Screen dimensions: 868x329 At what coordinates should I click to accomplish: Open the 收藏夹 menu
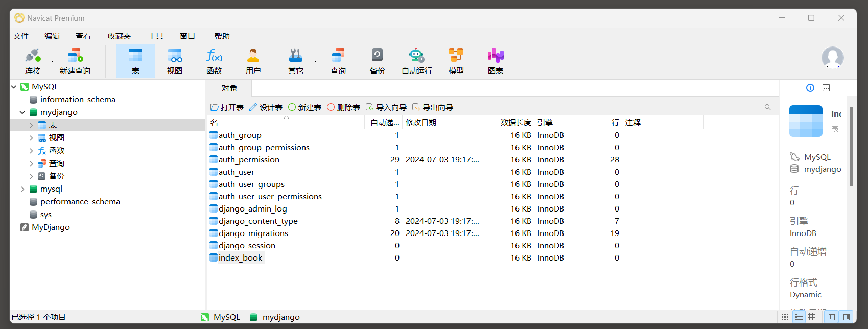point(119,36)
